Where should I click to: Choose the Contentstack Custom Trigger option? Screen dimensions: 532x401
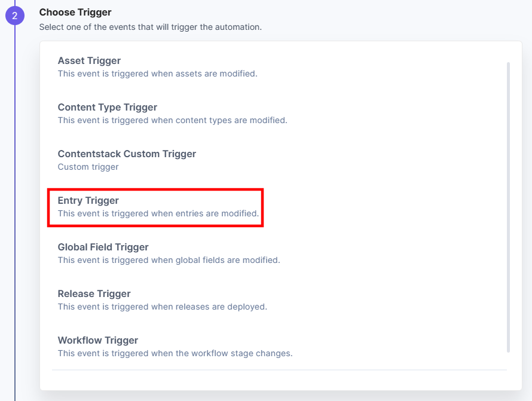pyautogui.click(x=126, y=154)
